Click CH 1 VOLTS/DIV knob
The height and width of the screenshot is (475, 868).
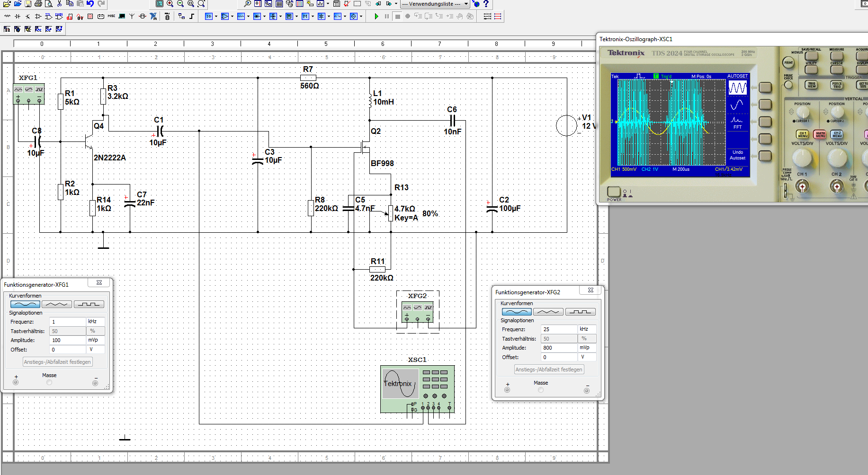(x=802, y=158)
